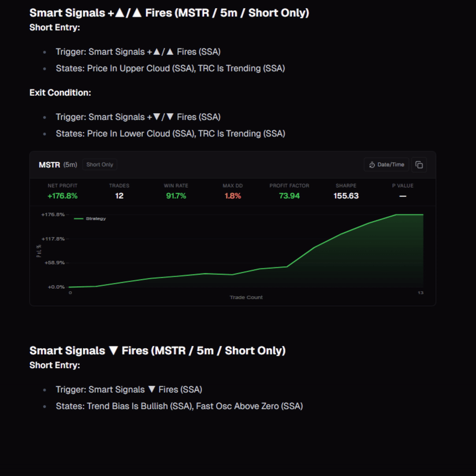The height and width of the screenshot is (476, 476).
Task: Click the +117.8% y-axis label
Action: 53,239
